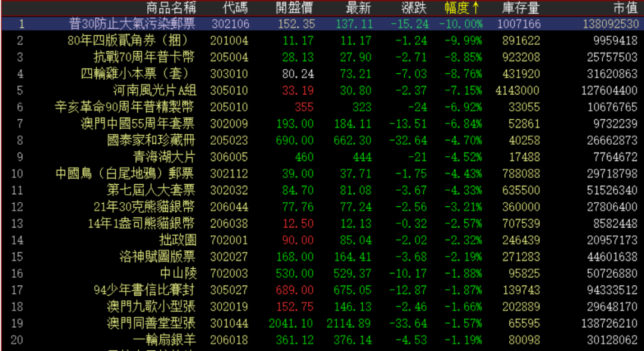
Task: Select row 21年30克熊貓銀幣
Action: (323, 207)
